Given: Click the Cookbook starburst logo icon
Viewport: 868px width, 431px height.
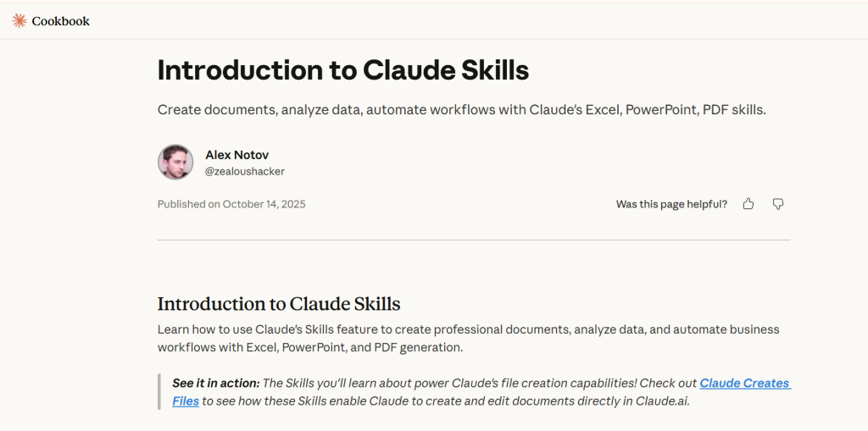Looking at the screenshot, I should tap(19, 20).
